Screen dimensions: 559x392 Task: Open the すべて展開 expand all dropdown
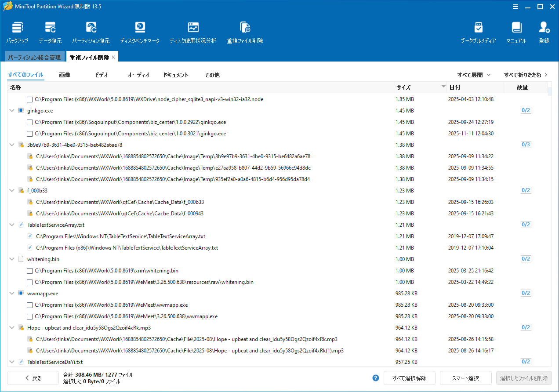coord(474,75)
